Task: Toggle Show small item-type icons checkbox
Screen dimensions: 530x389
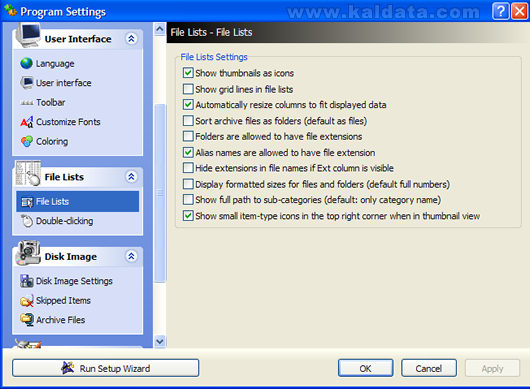Action: pos(188,216)
